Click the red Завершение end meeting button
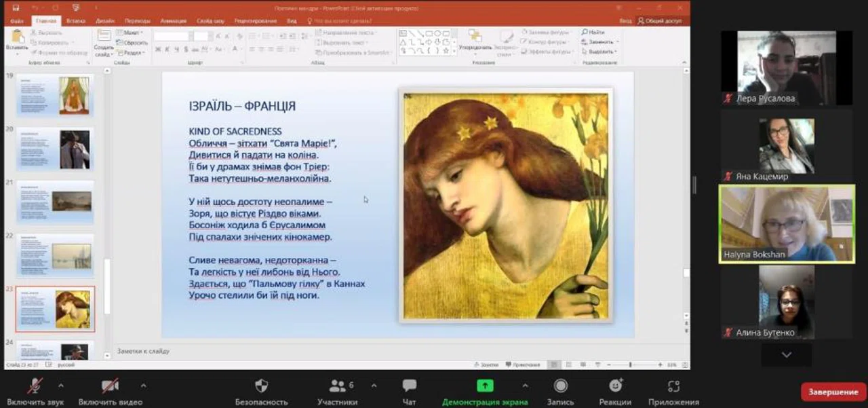The height and width of the screenshot is (408, 868). click(833, 392)
